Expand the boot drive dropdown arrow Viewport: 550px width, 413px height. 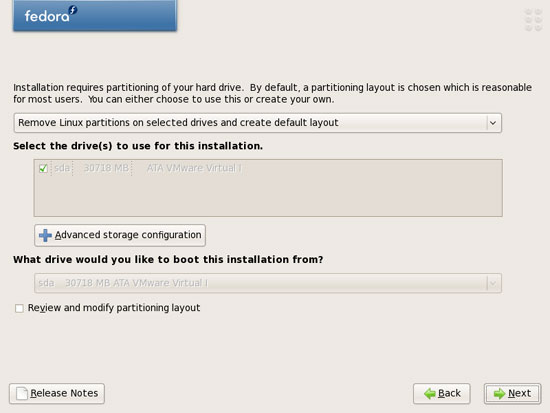(x=493, y=283)
